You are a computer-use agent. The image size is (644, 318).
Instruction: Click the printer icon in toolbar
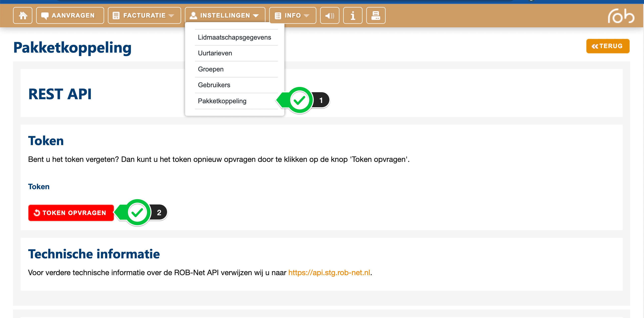pos(376,16)
